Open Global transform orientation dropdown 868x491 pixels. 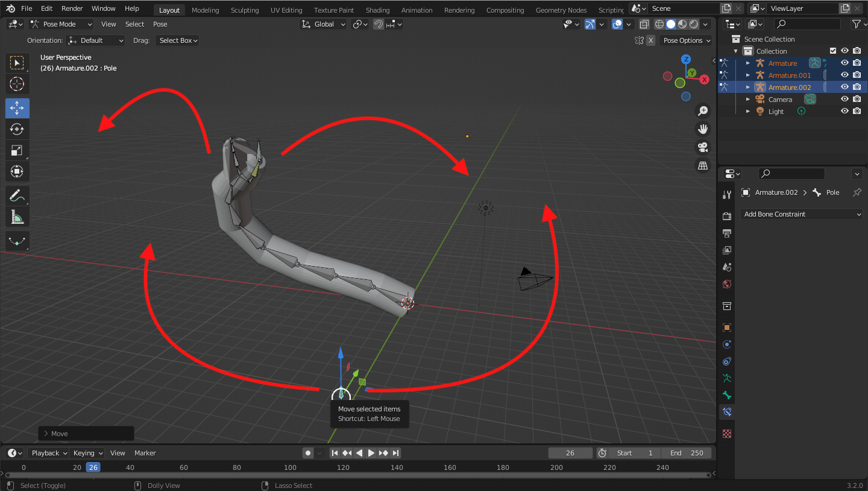click(x=324, y=24)
